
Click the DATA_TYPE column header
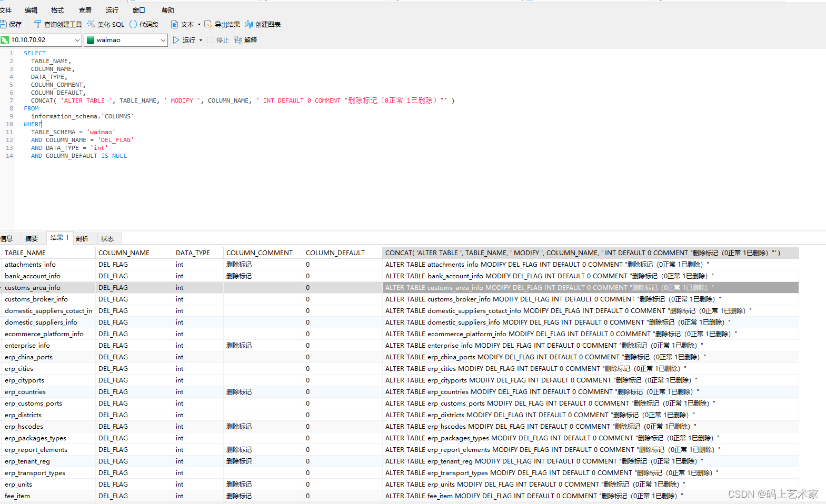pos(198,253)
